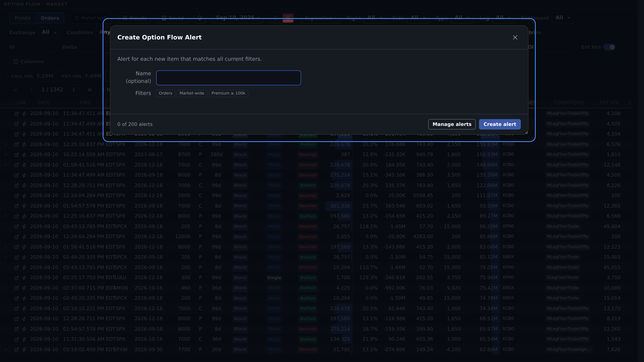Viewport: 644px width, 362px height.
Task: Open link icon for row with total volume 4,108
Action: [x=16, y=114]
